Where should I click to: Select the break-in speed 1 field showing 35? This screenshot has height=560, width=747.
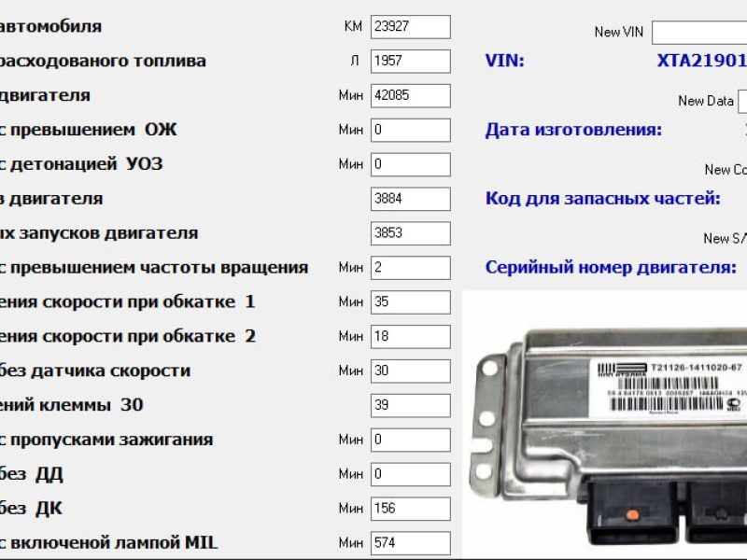click(410, 302)
